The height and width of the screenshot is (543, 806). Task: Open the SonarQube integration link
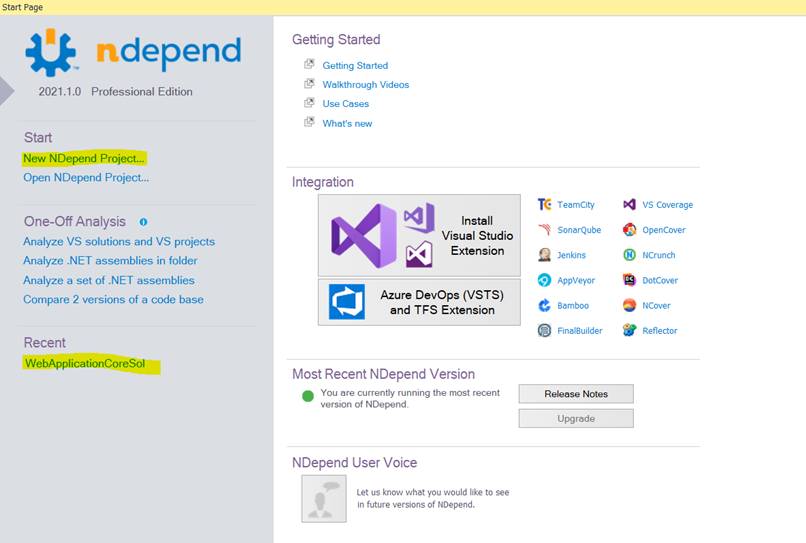pos(579,230)
